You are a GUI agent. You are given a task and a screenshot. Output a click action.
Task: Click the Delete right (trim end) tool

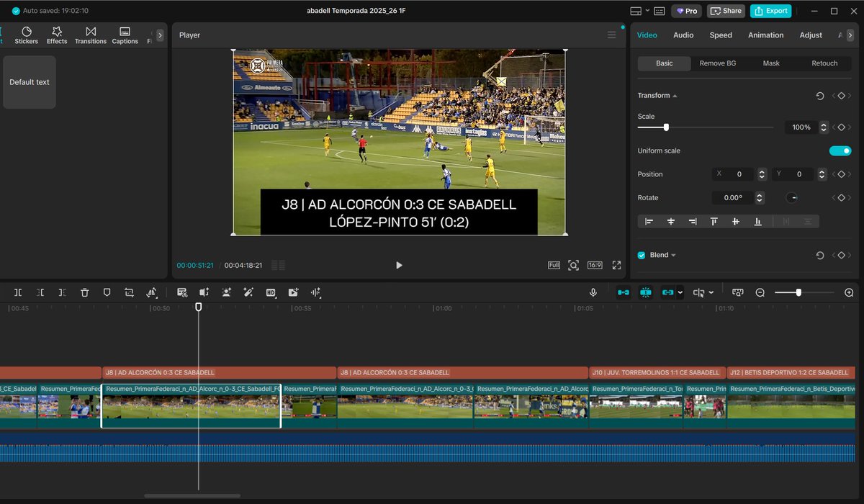(63, 292)
